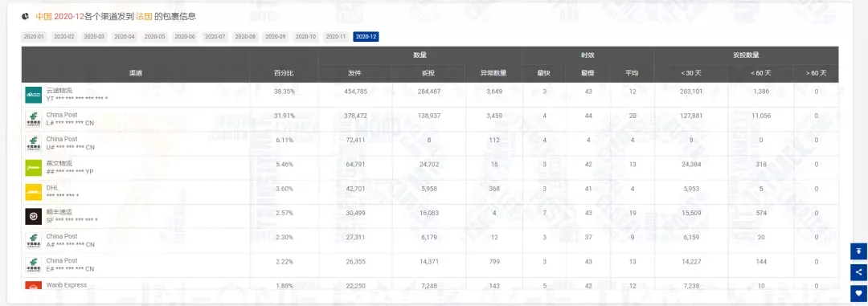Screen dimensions: 868x306
Task: Click the 平均 column header
Action: click(632, 73)
